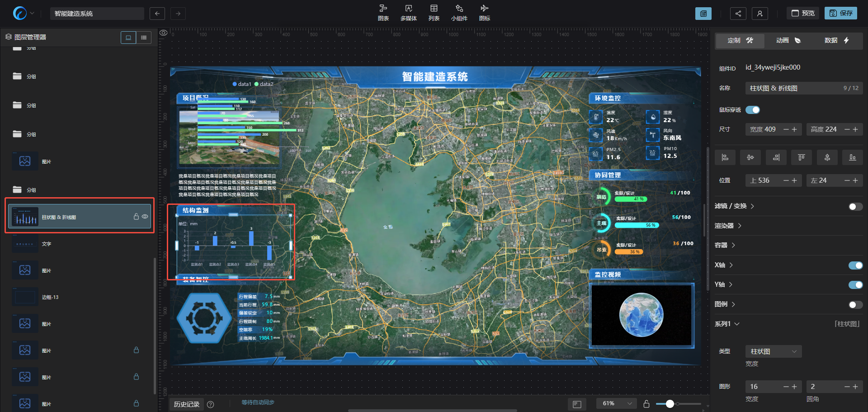Click the canvas zoom slider handle

point(670,404)
